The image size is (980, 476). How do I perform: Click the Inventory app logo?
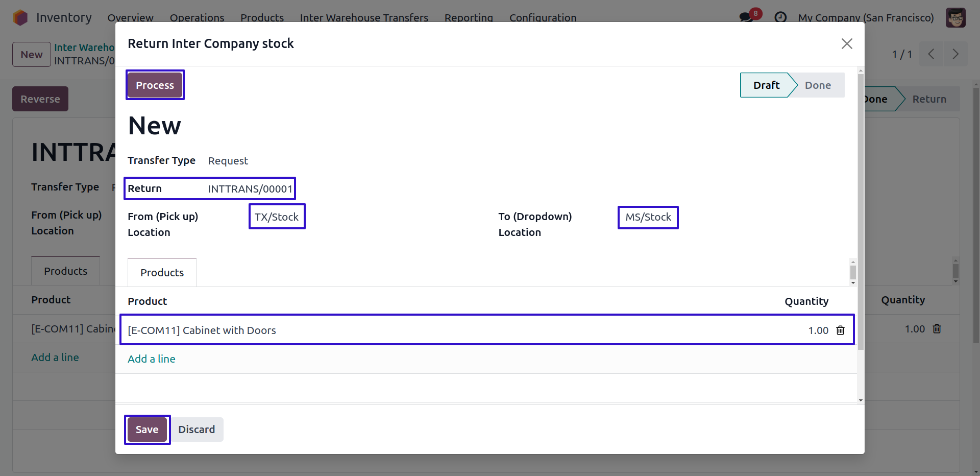20,17
